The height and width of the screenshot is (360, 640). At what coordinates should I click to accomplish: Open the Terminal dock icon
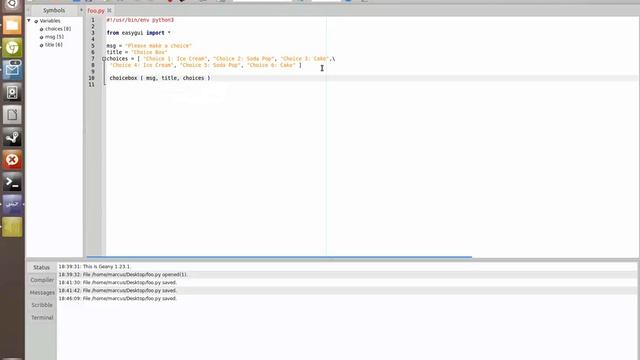[x=12, y=182]
